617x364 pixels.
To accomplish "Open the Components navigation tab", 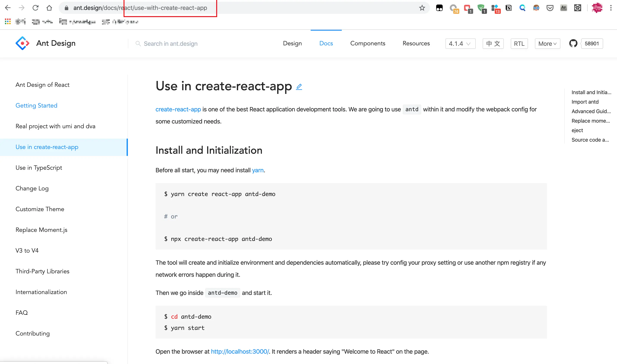I will click(x=368, y=43).
